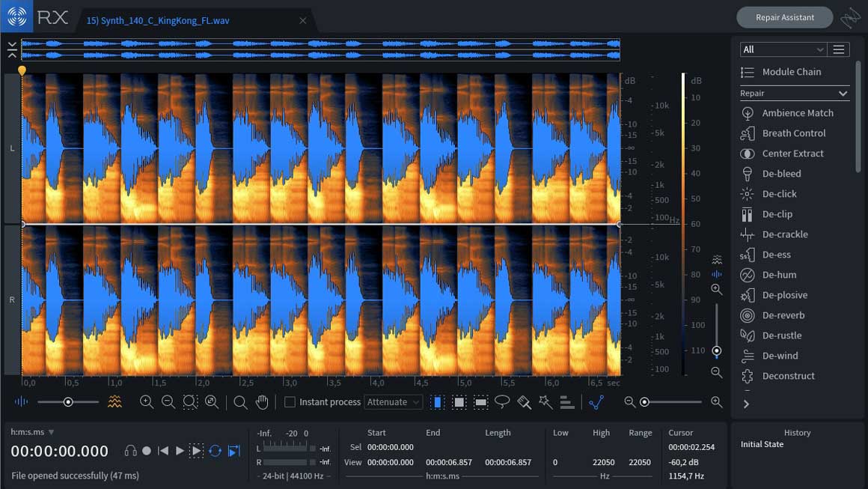Open the module list options menu

point(839,49)
